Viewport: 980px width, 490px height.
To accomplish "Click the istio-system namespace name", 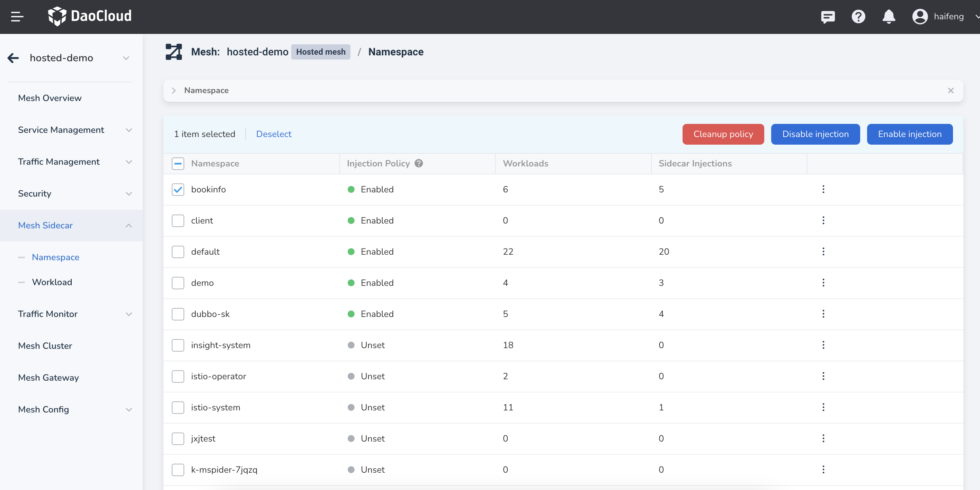I will point(216,408).
